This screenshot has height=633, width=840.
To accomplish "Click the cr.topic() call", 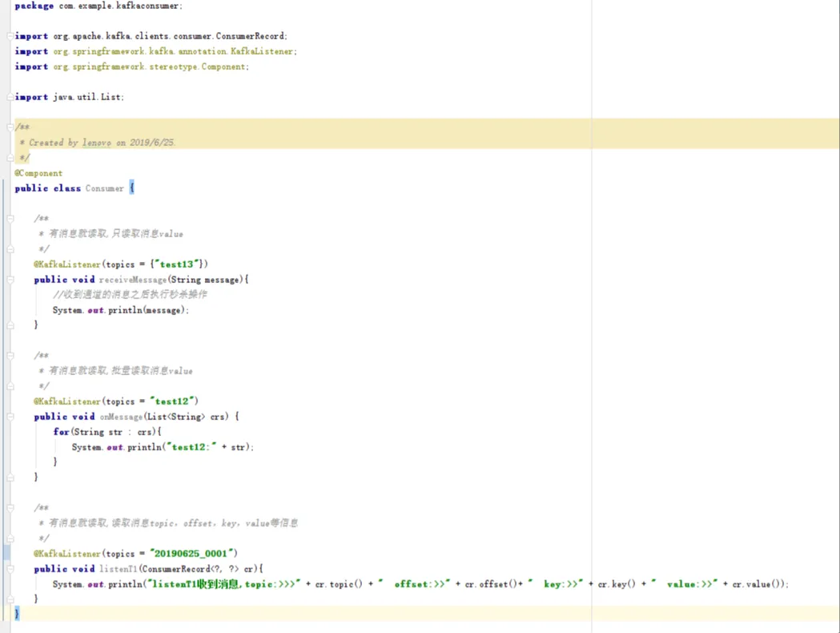I will [339, 584].
